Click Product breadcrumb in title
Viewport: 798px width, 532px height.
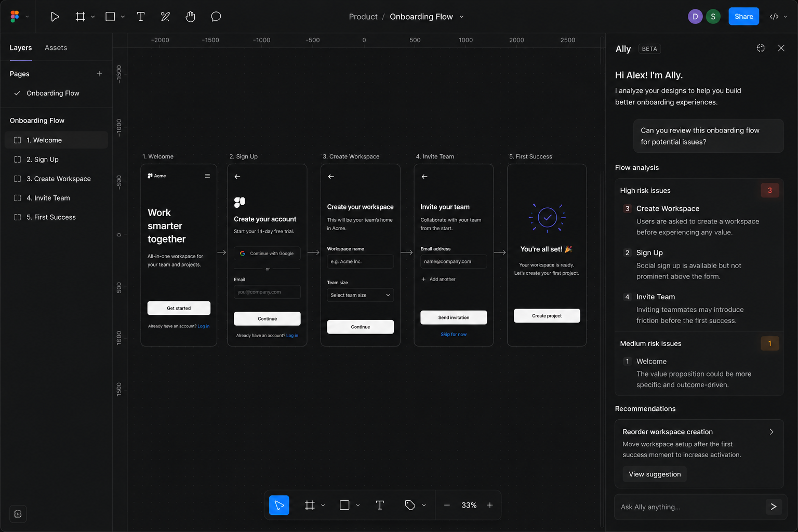[363, 17]
